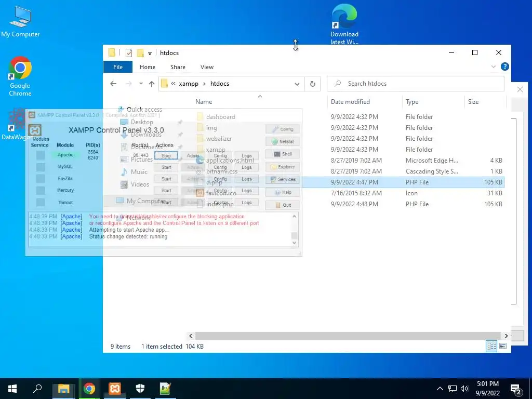Click the XAMPP icon on the taskbar
The width and height of the screenshot is (532, 399).
[x=115, y=389]
